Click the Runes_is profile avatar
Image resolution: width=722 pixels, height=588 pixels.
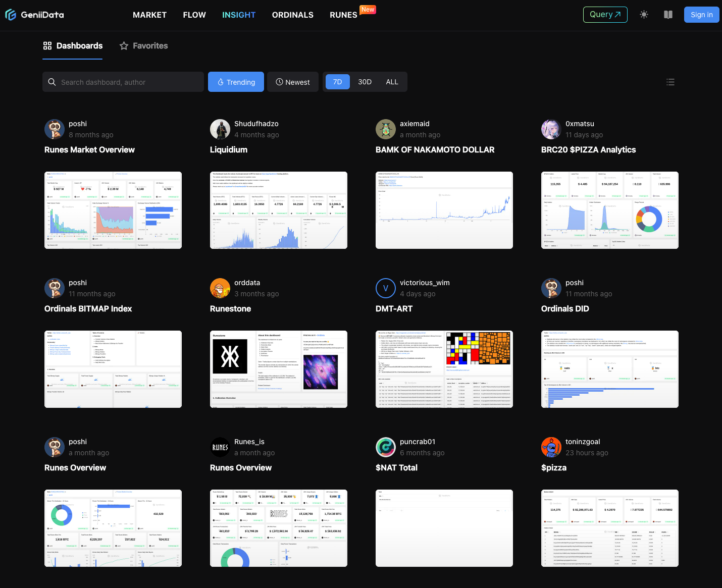[x=220, y=447]
